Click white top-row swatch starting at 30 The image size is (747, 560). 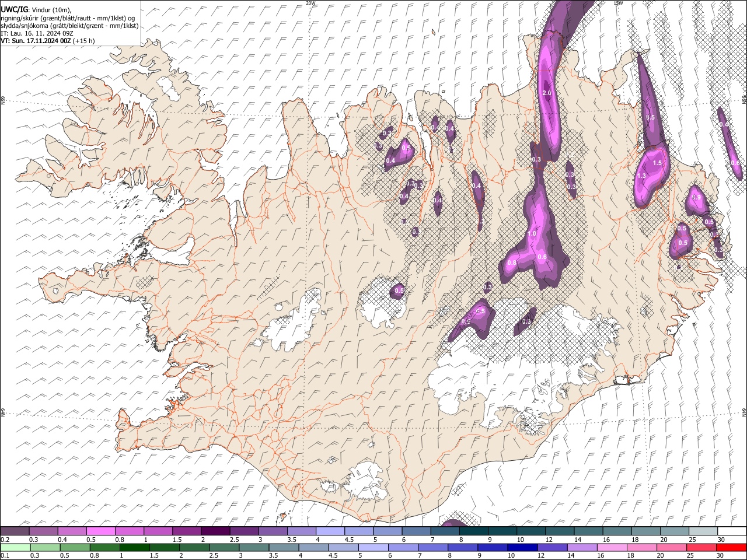tap(732, 531)
